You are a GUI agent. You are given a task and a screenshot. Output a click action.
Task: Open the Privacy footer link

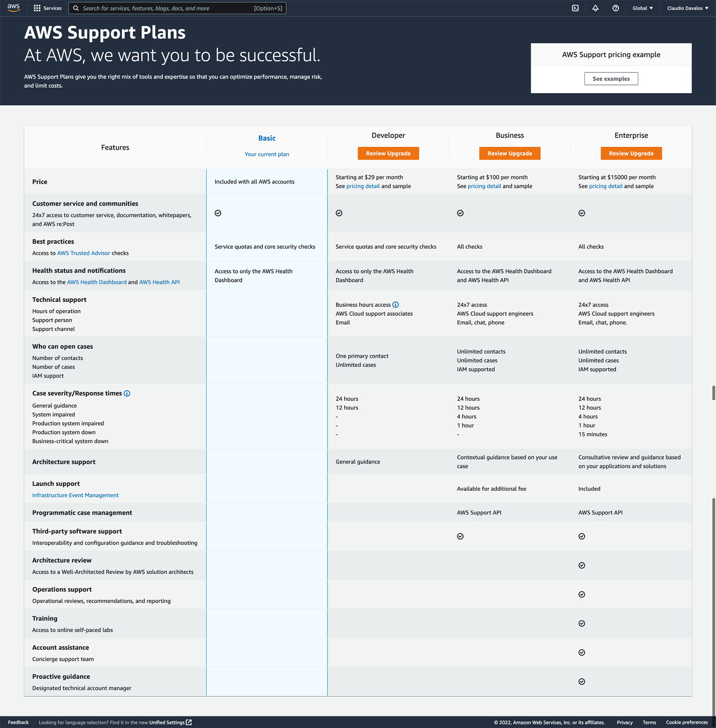coord(625,722)
